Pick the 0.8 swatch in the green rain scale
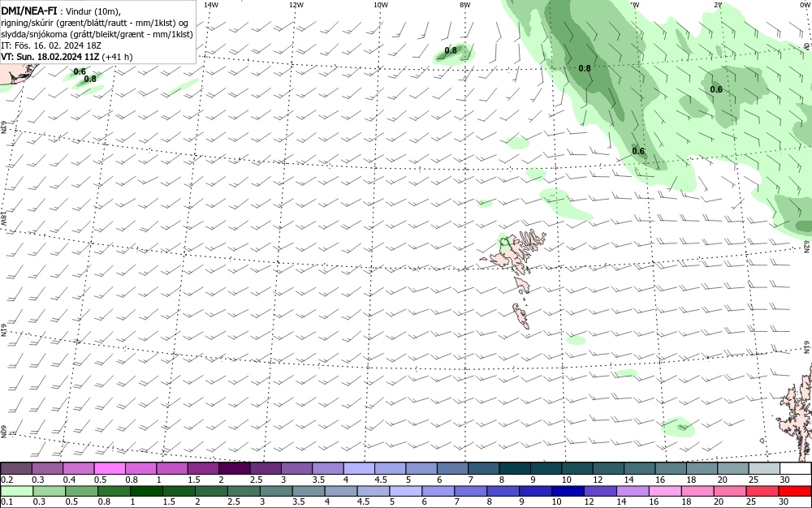 click(x=114, y=491)
